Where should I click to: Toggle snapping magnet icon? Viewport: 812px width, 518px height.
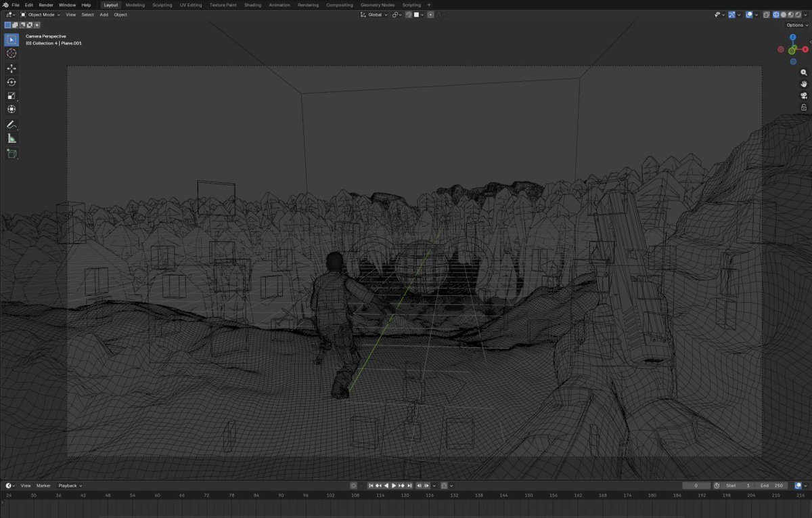pos(409,15)
